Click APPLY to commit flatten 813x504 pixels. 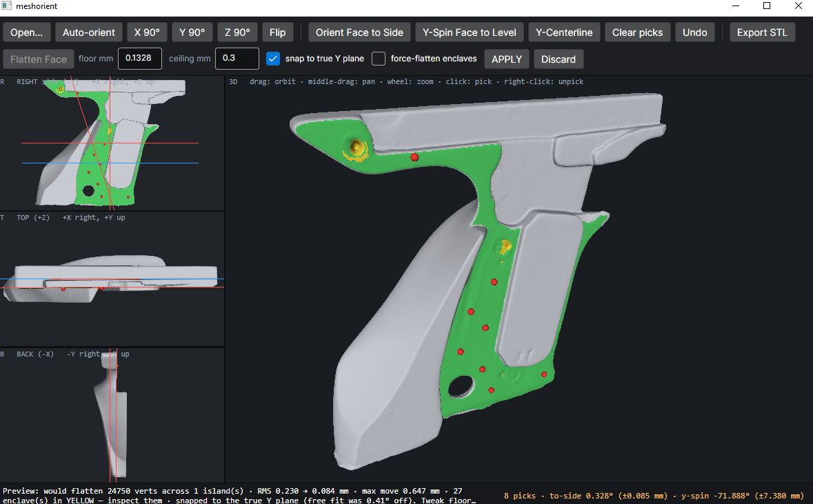coord(507,59)
